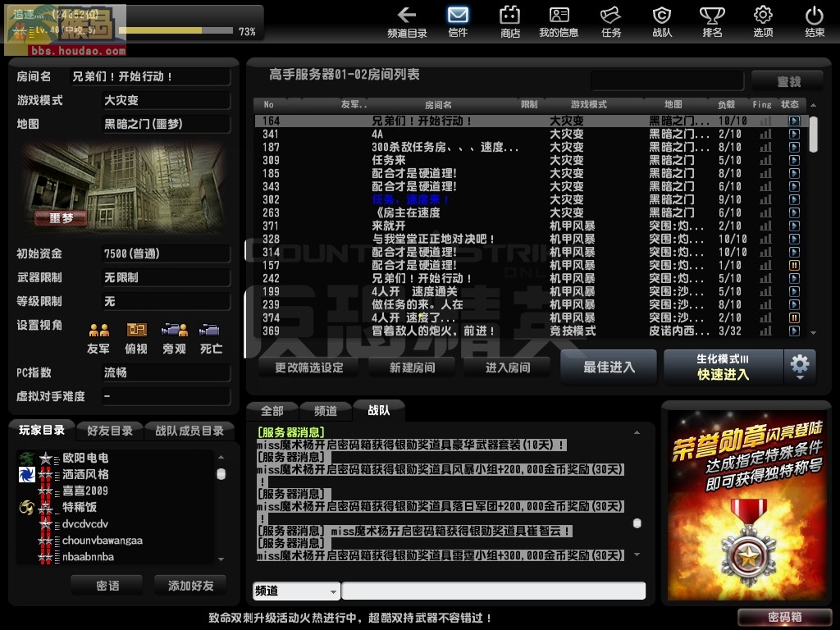Click Add friend (添加好友) button

[190, 586]
